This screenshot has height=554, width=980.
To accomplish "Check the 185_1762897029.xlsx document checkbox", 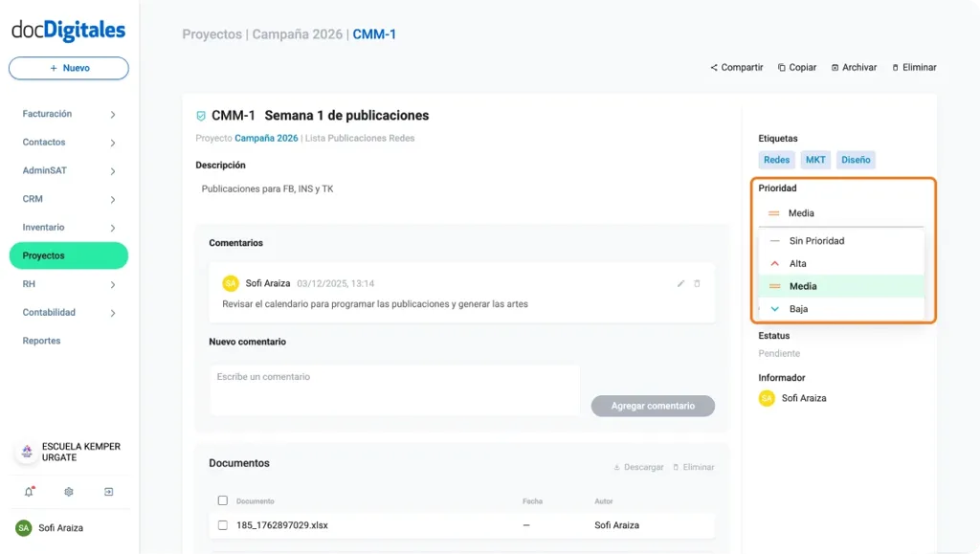I will [x=223, y=525].
